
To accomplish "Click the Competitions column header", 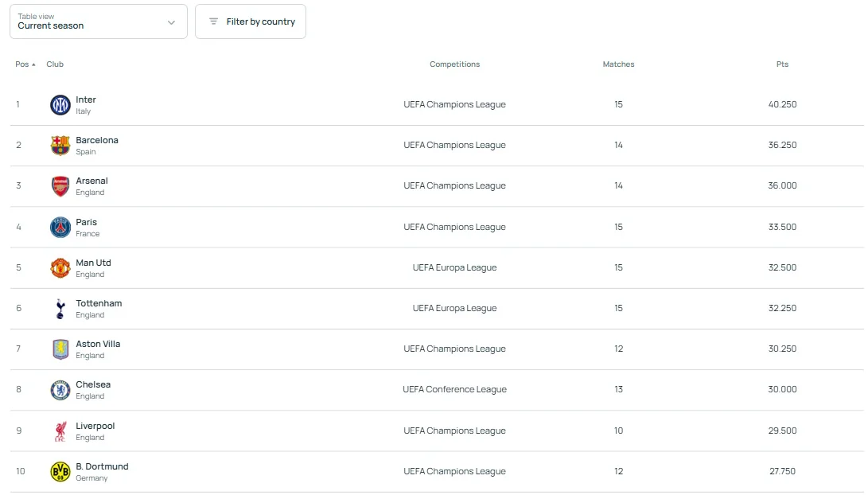I will click(x=454, y=64).
